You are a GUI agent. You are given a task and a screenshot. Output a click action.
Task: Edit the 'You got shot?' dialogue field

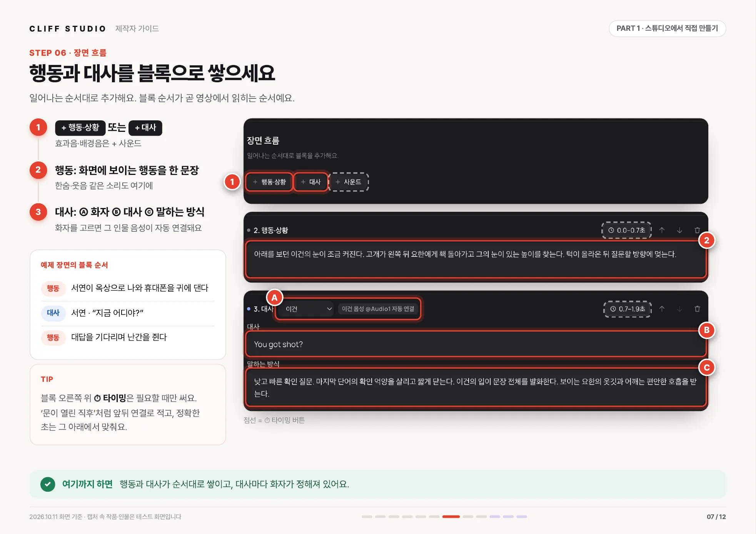tap(476, 344)
